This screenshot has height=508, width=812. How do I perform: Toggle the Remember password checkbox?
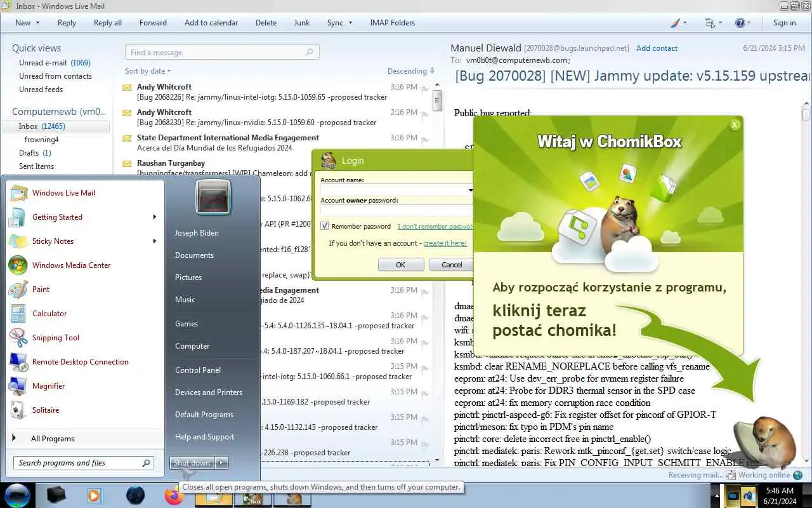(x=325, y=226)
